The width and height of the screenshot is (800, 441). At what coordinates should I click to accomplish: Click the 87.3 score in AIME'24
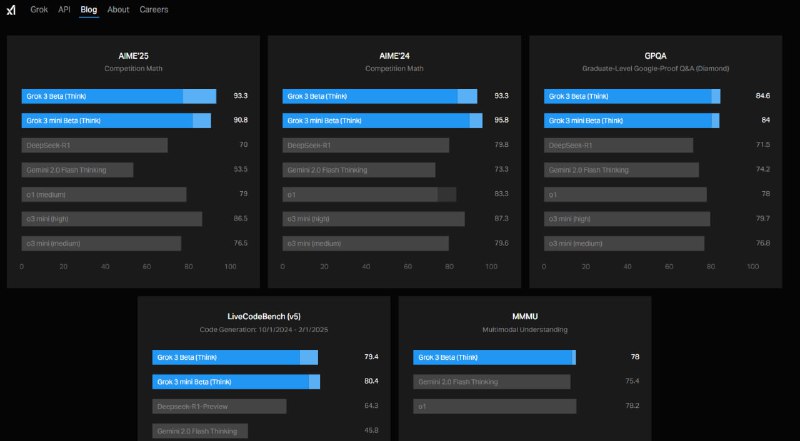point(502,218)
